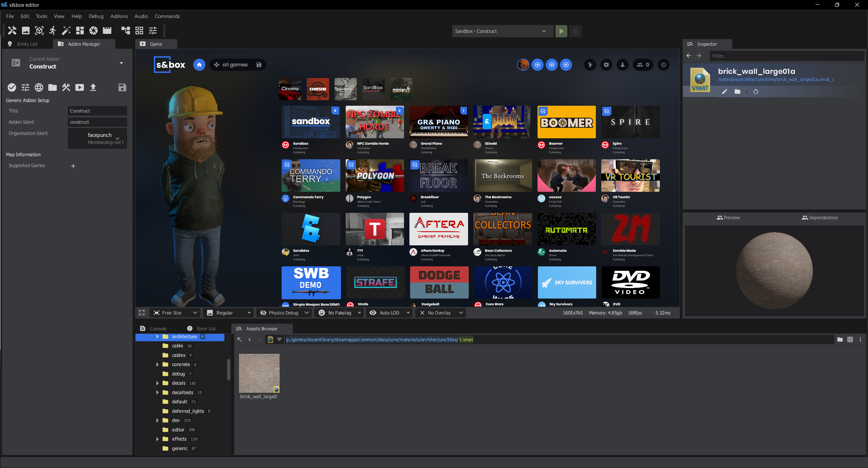Toggle fullscreen for the Game viewport

click(142, 313)
